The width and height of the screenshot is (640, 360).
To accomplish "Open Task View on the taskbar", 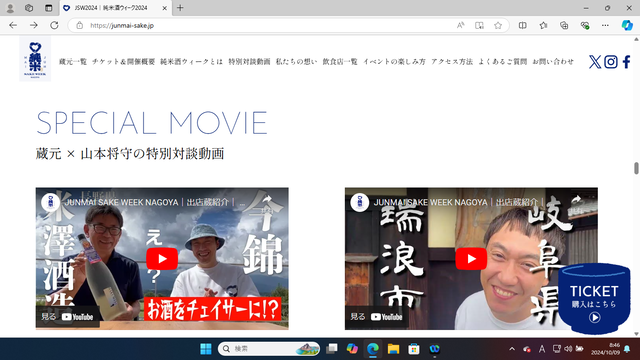I will tap(331, 349).
